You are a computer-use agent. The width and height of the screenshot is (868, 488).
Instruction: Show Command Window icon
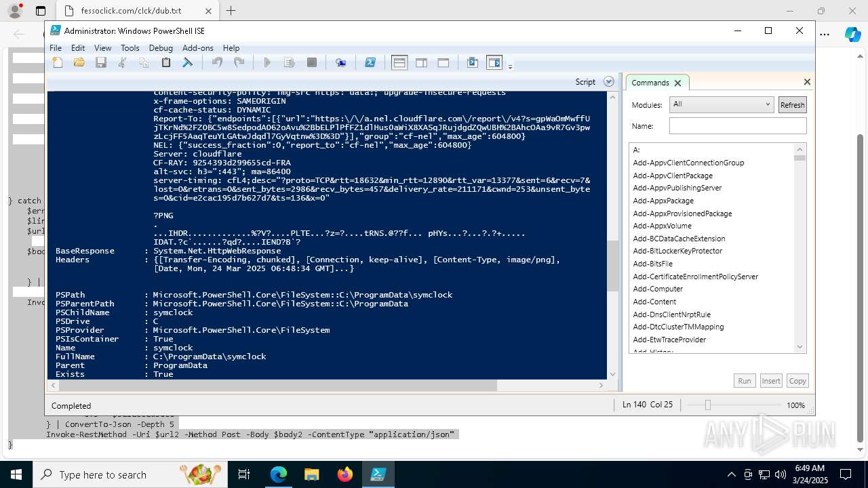[x=473, y=62]
